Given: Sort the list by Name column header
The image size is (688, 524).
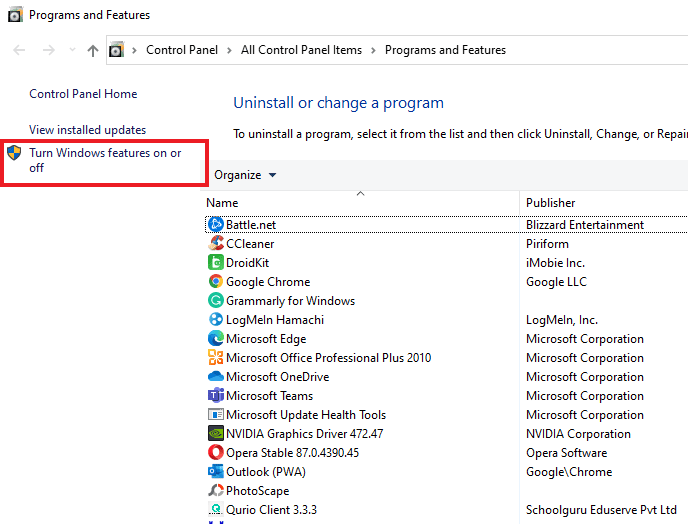Looking at the screenshot, I should click(222, 203).
